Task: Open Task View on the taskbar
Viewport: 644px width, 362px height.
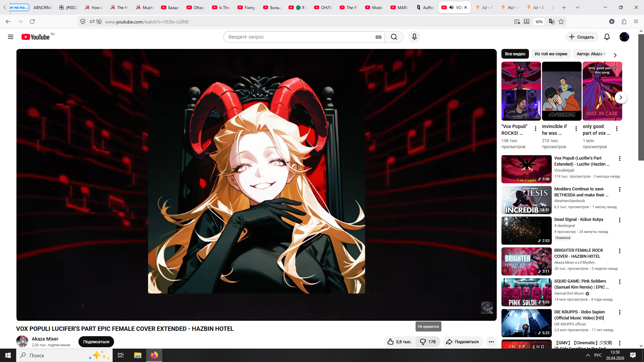Action: (121, 355)
